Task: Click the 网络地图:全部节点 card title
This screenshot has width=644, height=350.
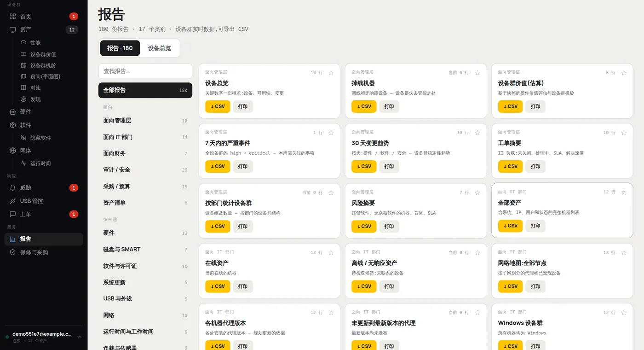Action: click(522, 263)
